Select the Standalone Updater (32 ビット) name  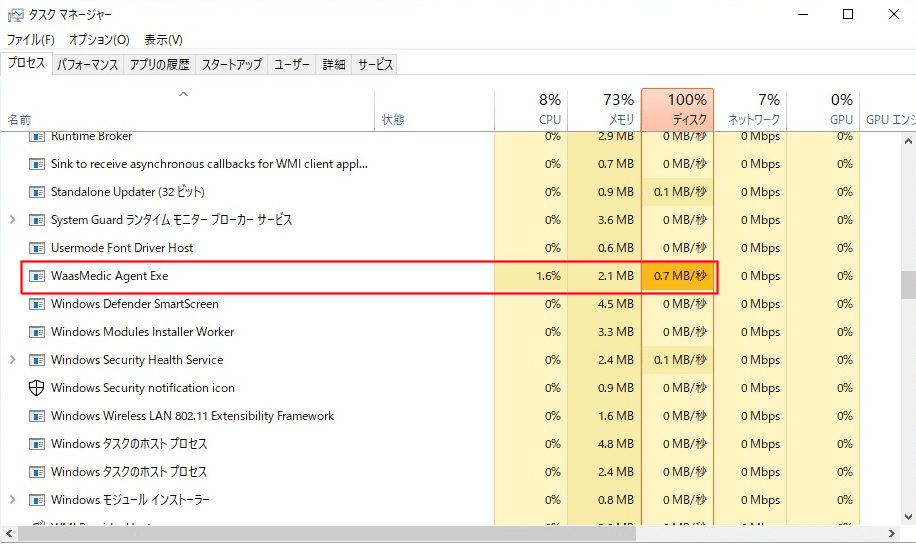tap(127, 192)
